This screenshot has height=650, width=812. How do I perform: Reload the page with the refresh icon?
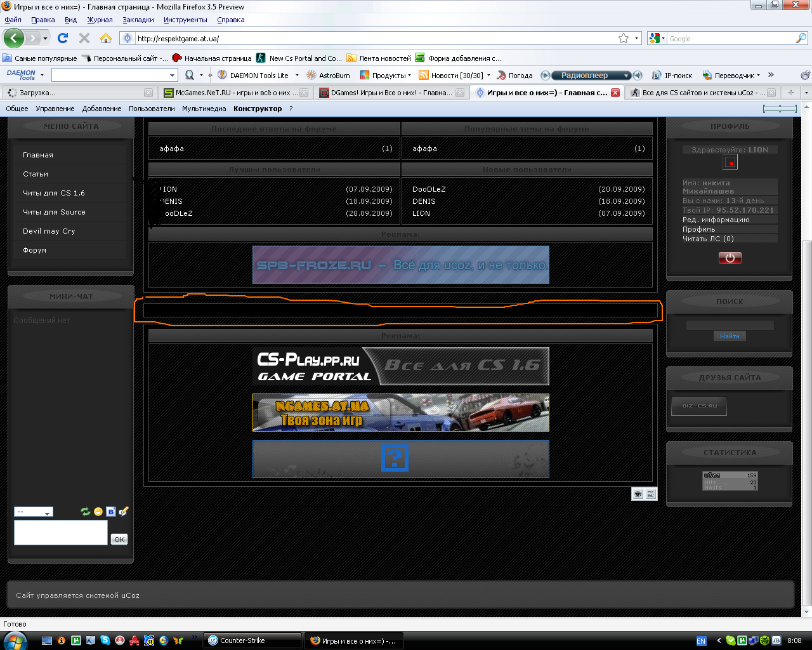[63, 38]
